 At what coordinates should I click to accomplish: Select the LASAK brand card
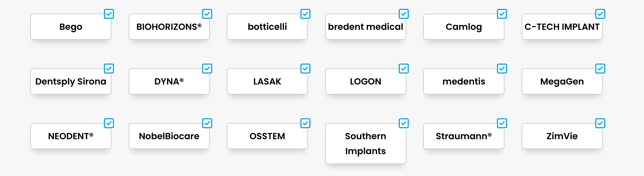click(x=267, y=82)
